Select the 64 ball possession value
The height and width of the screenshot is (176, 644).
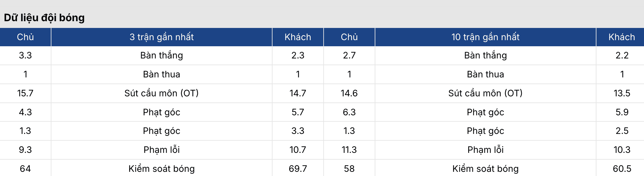click(x=25, y=169)
